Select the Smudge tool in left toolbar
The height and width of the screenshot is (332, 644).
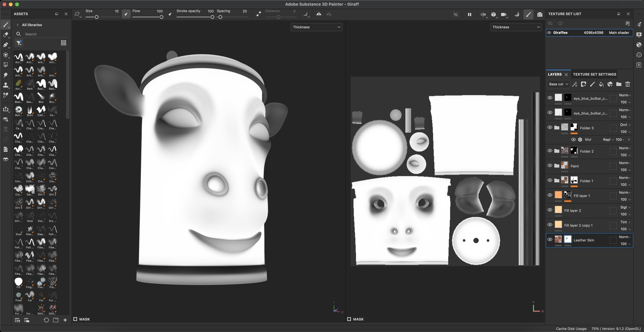coord(5,75)
